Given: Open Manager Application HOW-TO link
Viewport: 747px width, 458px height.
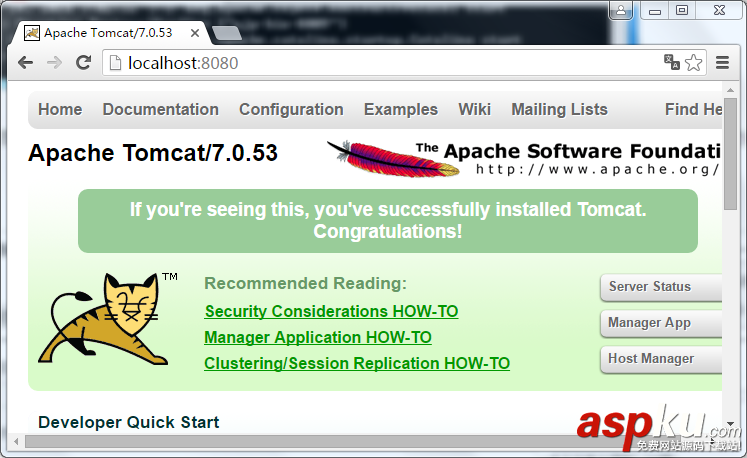Looking at the screenshot, I should [x=318, y=337].
